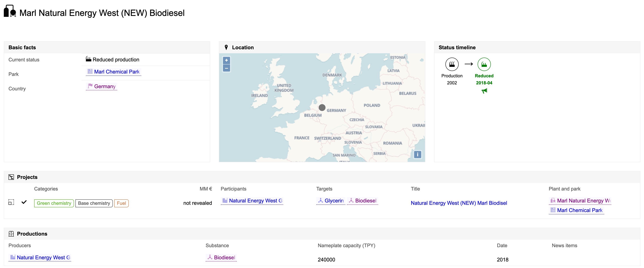Image resolution: width=644 pixels, height=268 pixels.
Task: Click the map zoom out minus button
Action: tap(226, 68)
